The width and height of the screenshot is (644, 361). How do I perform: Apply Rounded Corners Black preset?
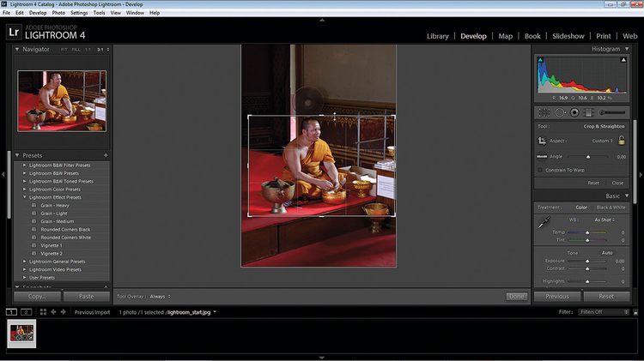(x=65, y=230)
